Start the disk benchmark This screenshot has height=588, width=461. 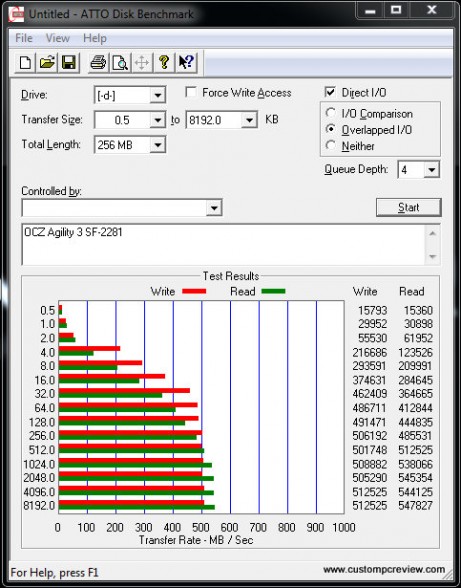point(408,207)
